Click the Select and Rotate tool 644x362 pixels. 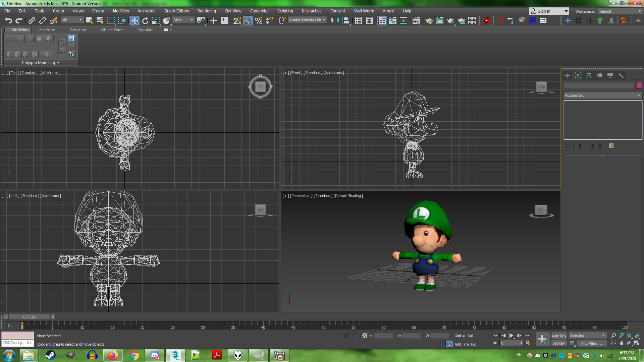pyautogui.click(x=145, y=21)
